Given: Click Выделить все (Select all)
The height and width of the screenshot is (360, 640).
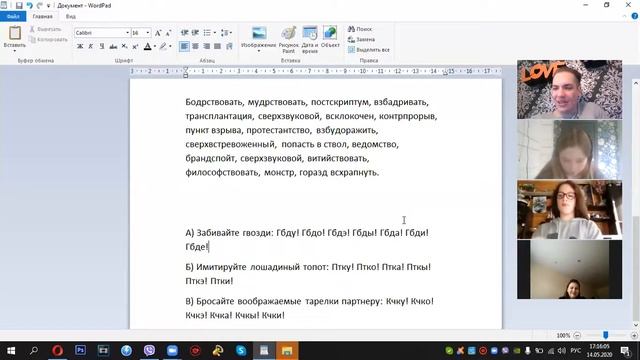Looking at the screenshot, I should pyautogui.click(x=369, y=50).
